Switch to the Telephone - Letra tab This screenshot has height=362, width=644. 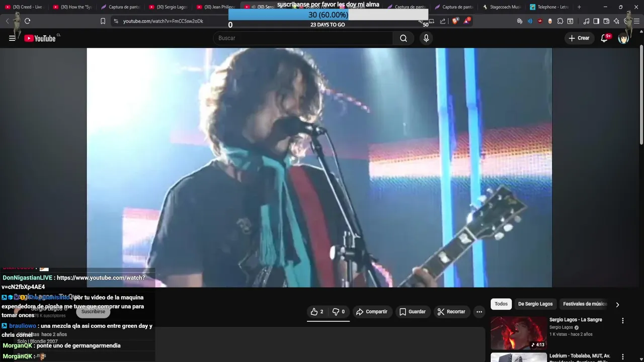point(549,7)
